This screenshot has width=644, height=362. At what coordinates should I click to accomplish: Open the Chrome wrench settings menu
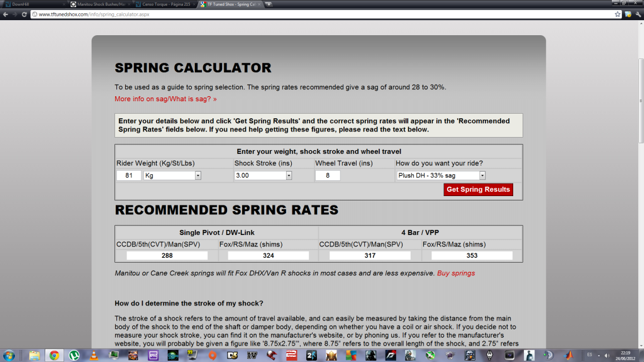tap(638, 14)
